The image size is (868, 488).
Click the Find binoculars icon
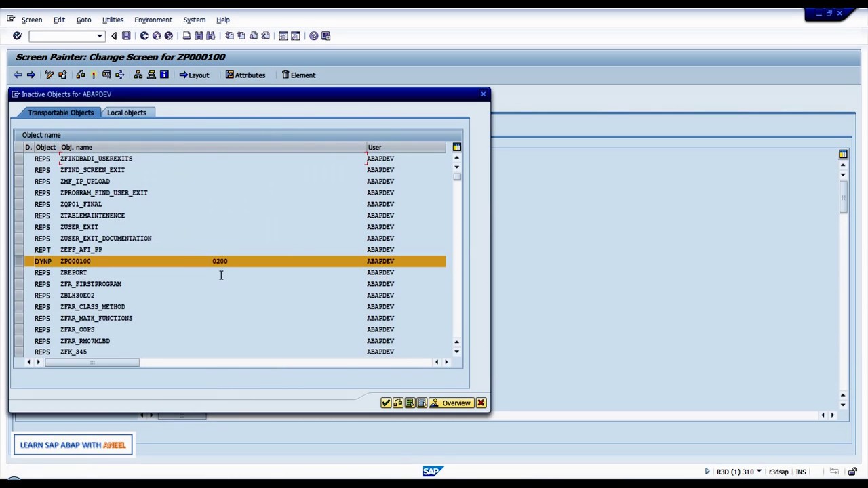[x=199, y=36]
